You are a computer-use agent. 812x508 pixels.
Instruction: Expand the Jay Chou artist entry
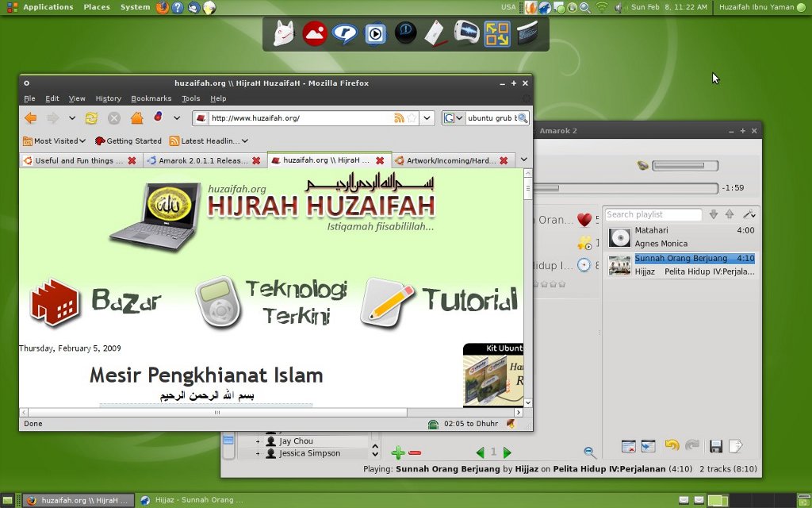pos(258,441)
